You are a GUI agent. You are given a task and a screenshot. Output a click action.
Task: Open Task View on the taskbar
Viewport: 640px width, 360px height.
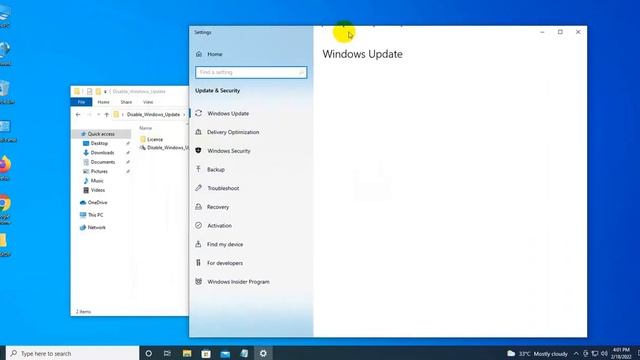click(167, 353)
